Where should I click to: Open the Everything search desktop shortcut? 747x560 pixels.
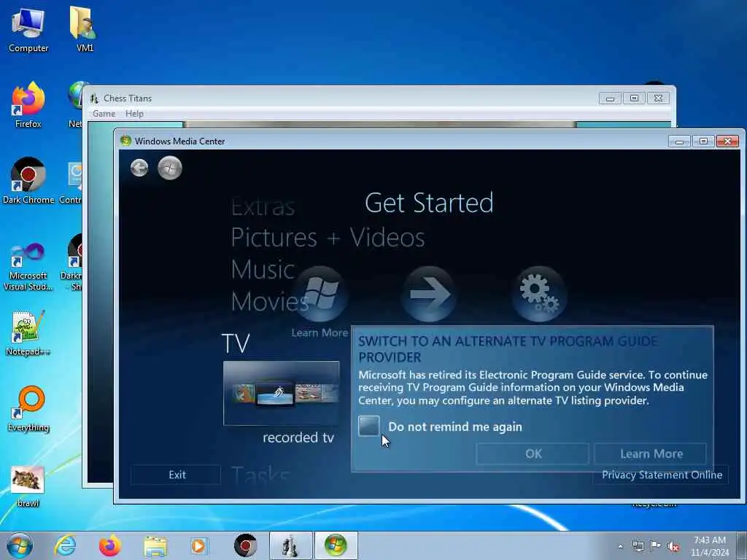28,408
